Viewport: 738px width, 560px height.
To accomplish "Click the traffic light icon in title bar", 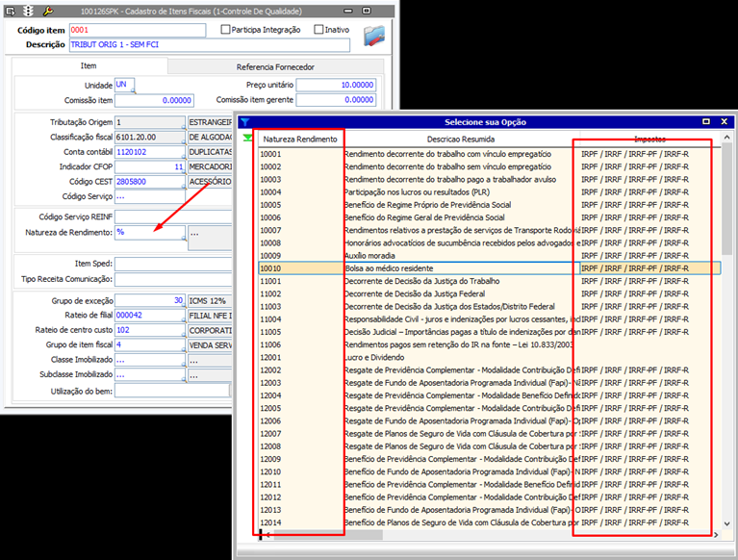I will point(28,10).
